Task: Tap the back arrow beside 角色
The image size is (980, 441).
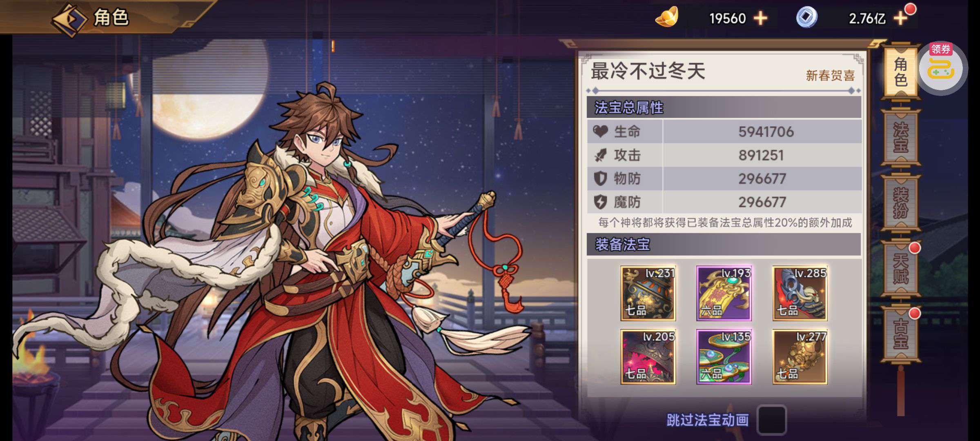Action: tap(69, 20)
